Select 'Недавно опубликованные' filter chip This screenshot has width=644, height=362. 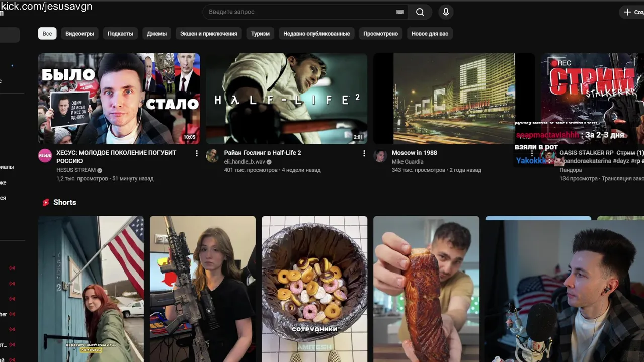coord(316,34)
